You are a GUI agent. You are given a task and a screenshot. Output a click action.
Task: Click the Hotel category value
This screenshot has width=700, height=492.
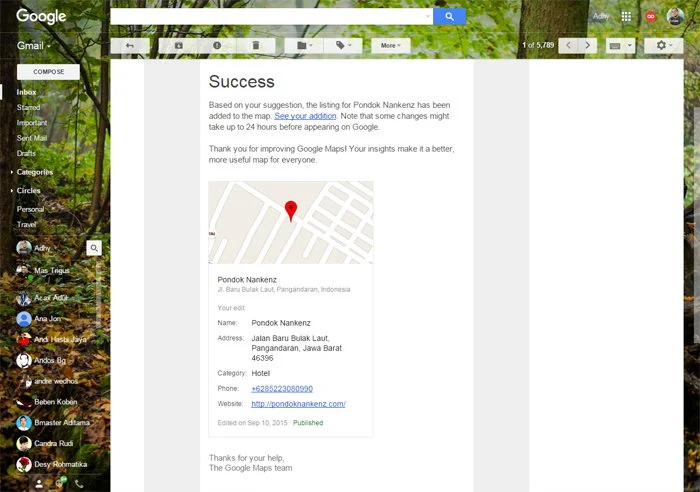coord(261,373)
